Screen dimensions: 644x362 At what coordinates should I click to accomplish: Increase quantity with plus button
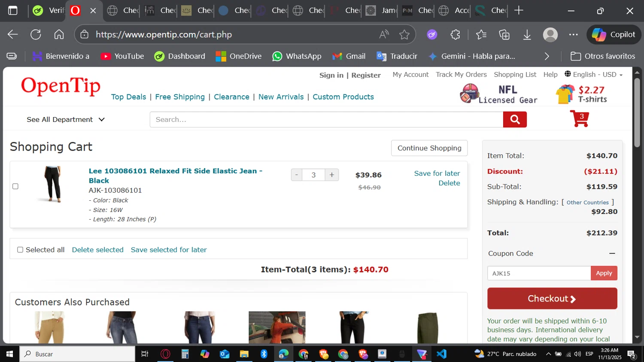[332, 175]
